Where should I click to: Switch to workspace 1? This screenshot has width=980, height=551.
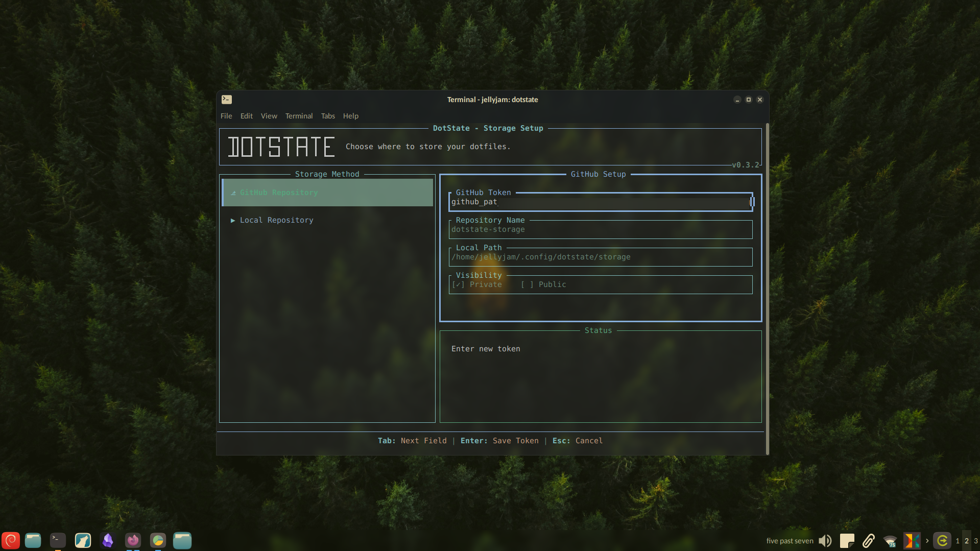point(958,541)
